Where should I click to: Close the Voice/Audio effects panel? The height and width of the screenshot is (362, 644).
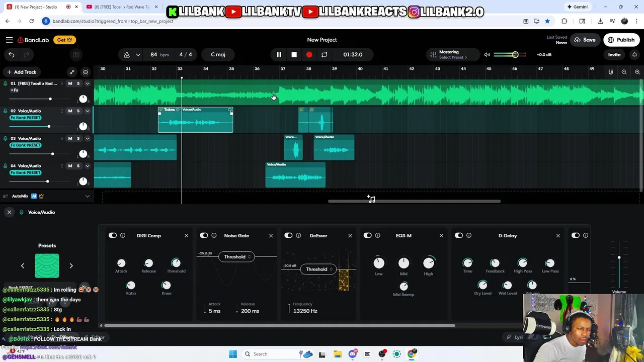[9, 212]
